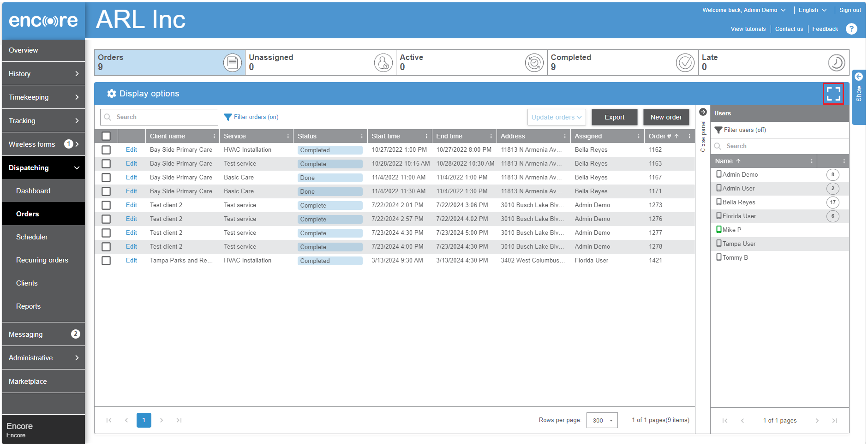Open the Scheduler submenu item
This screenshot has height=447, width=868.
click(x=43, y=237)
